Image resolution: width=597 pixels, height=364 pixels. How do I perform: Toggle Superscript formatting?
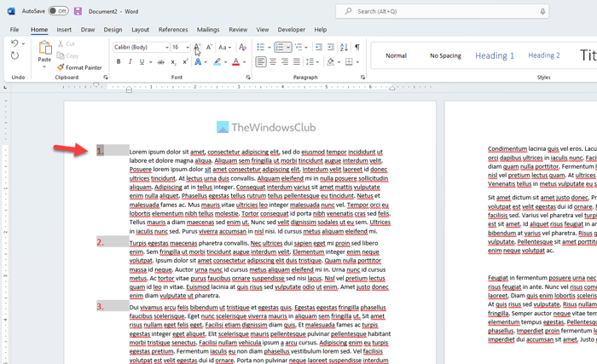coord(185,61)
